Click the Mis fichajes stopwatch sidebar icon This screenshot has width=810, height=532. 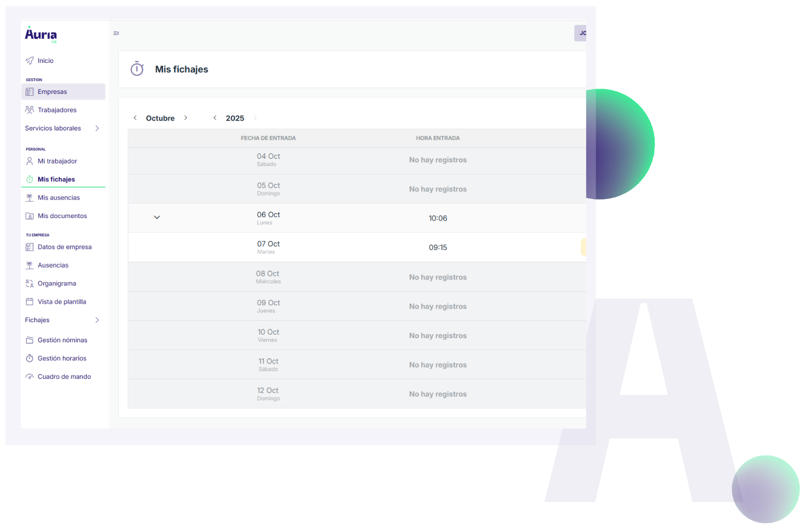tap(29, 179)
